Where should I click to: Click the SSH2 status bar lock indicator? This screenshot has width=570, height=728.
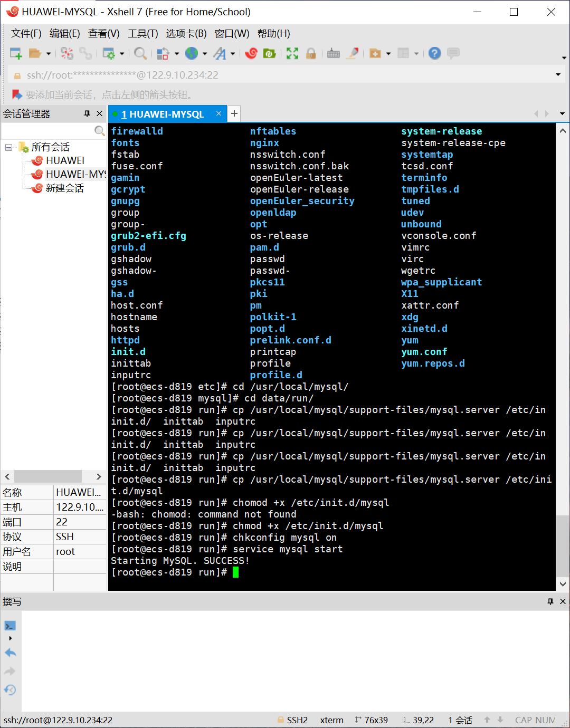(293, 720)
